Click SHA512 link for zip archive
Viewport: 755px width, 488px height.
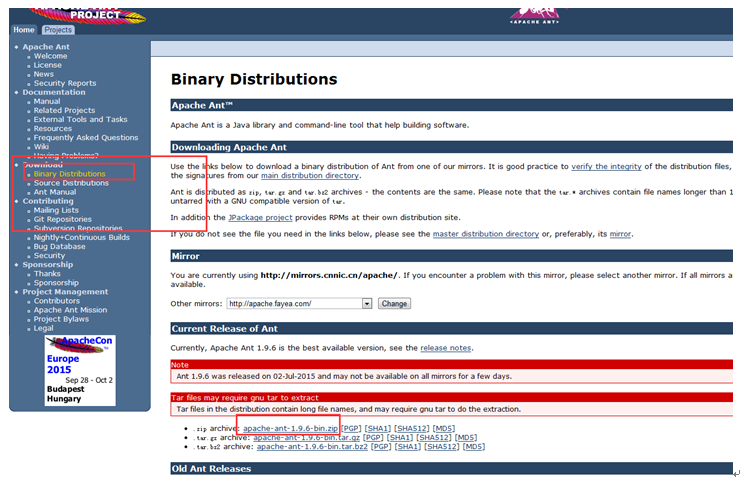click(412, 429)
